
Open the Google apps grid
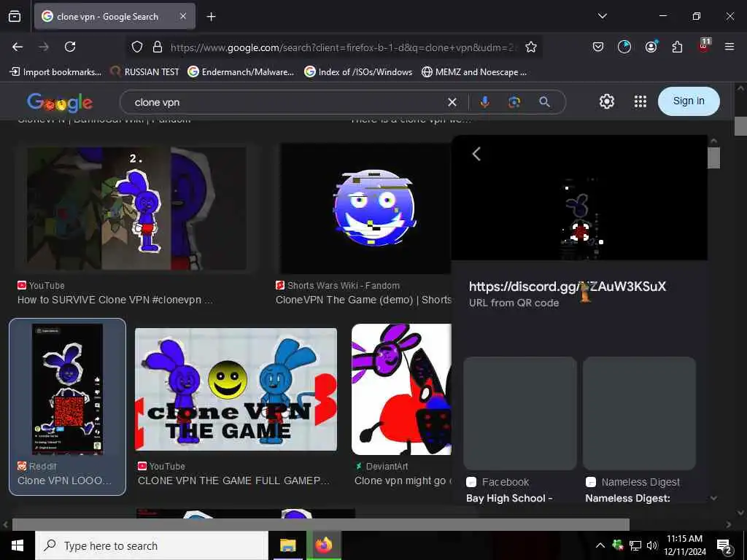click(x=640, y=101)
